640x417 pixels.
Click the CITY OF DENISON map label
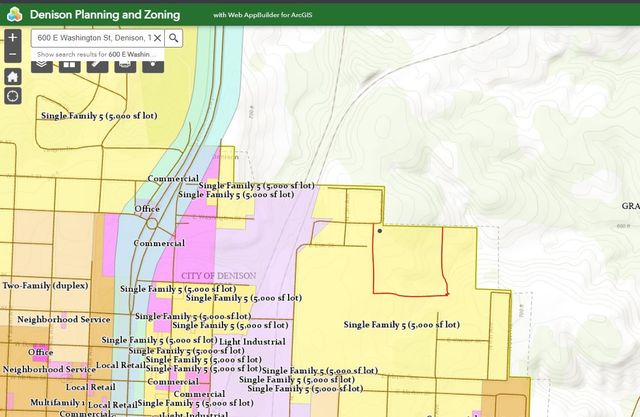(x=219, y=275)
